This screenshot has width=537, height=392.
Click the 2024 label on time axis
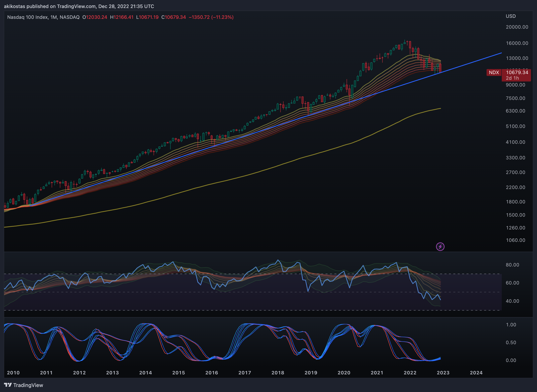[x=476, y=373]
